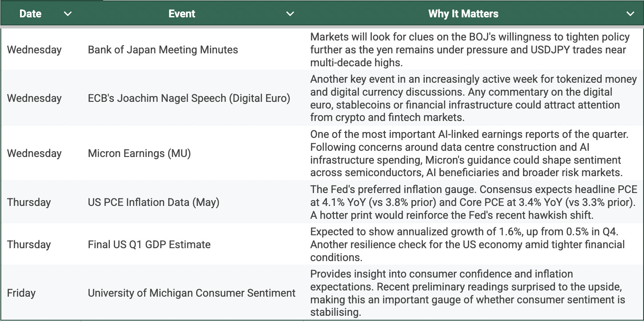
Task: Click the Wednesday cell beside Micron Earnings
Action: pyautogui.click(x=34, y=153)
